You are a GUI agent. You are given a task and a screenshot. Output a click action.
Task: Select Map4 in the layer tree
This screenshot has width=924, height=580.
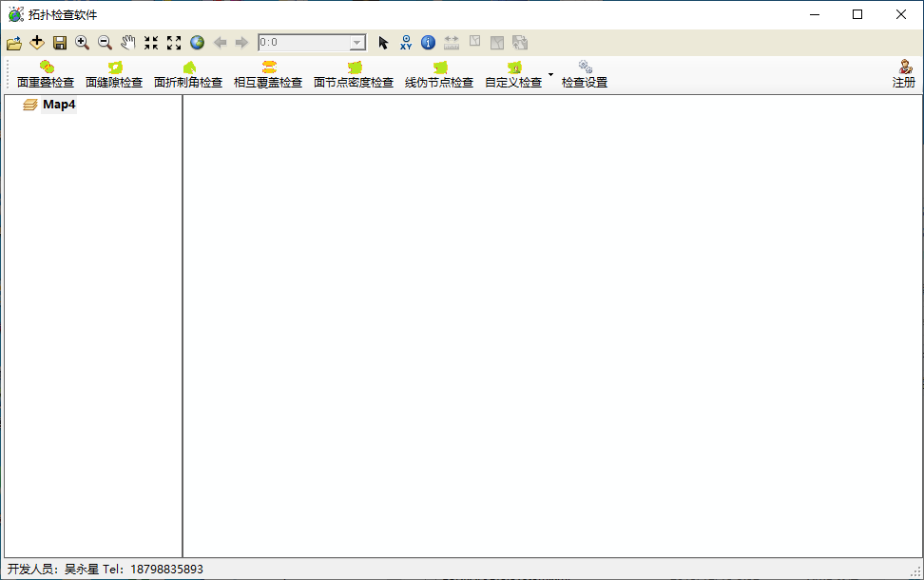59,105
